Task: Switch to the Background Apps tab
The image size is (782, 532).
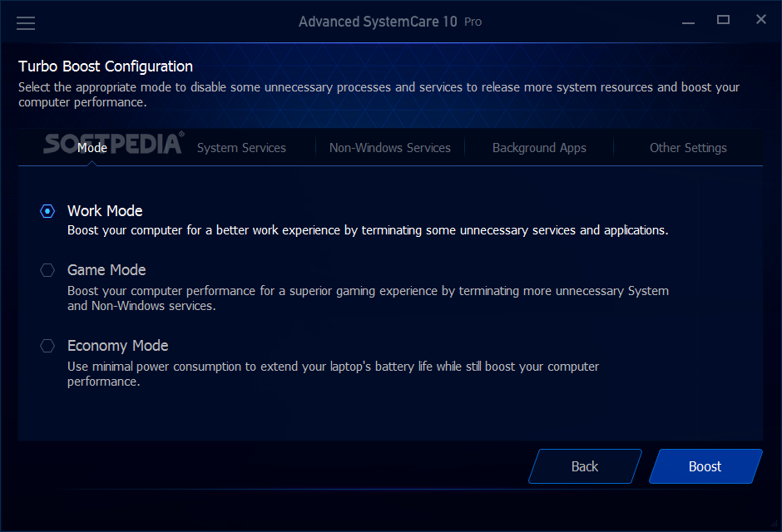Action: coord(539,148)
